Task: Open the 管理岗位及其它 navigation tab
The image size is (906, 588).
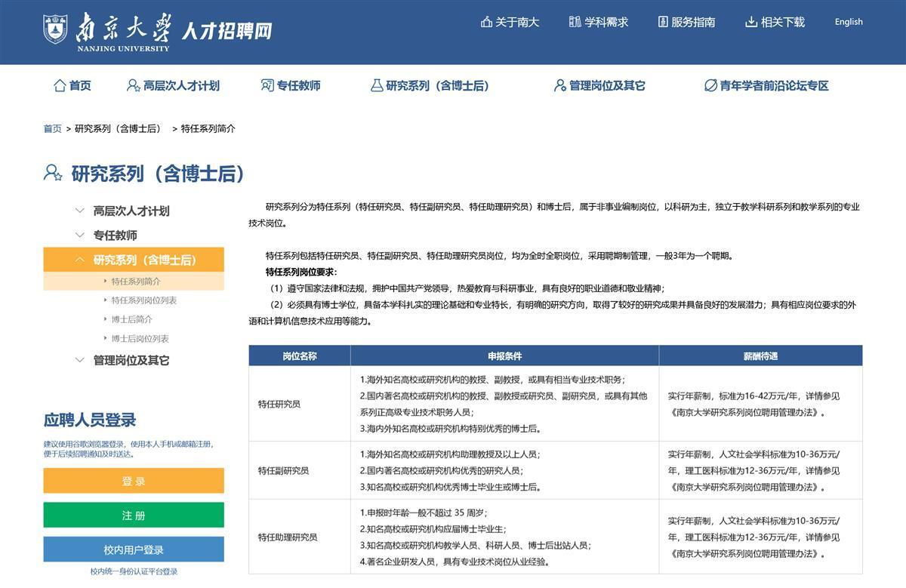Action: click(x=607, y=85)
